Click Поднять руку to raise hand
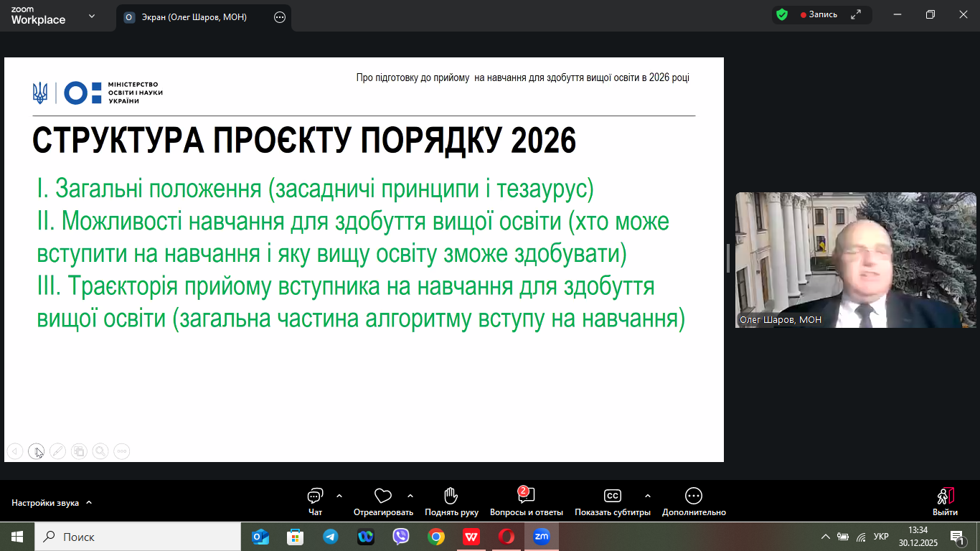Image resolution: width=980 pixels, height=551 pixels. [451, 501]
